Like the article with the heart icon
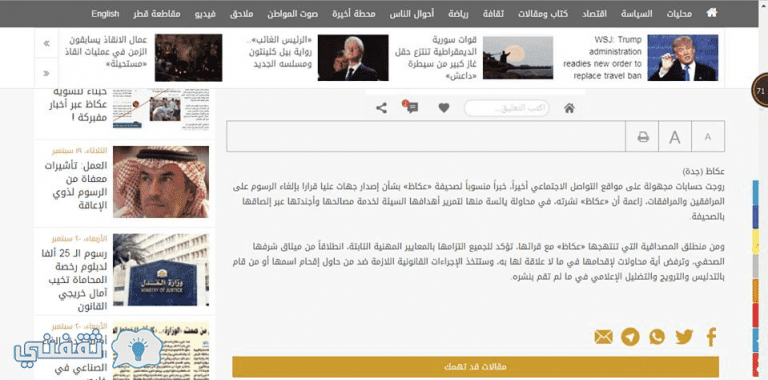Viewport: 768px width, 380px height. pyautogui.click(x=444, y=108)
